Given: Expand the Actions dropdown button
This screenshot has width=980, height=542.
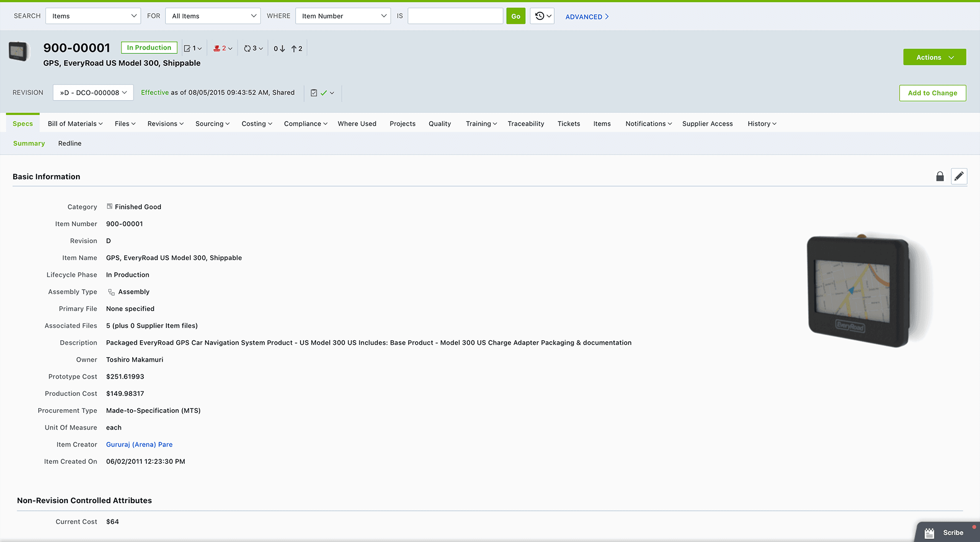Looking at the screenshot, I should pyautogui.click(x=935, y=57).
